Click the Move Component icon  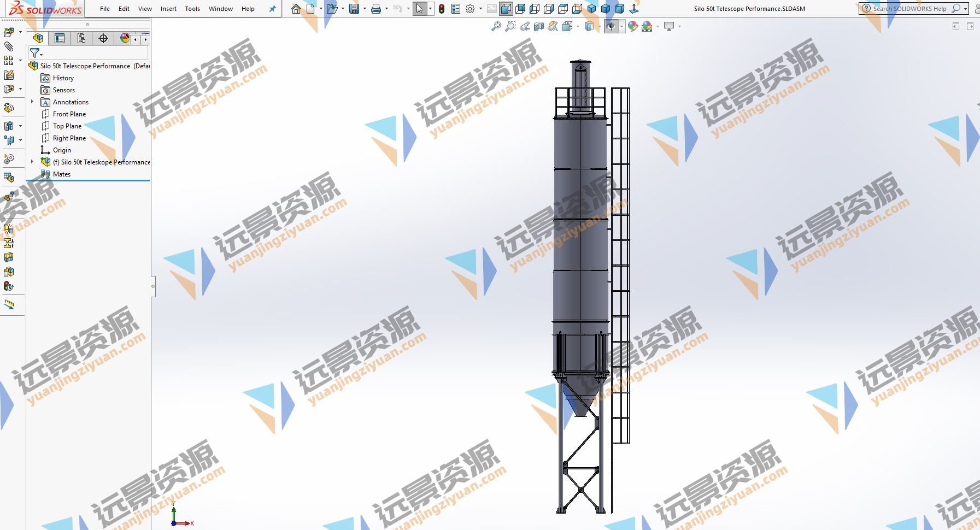[9, 89]
